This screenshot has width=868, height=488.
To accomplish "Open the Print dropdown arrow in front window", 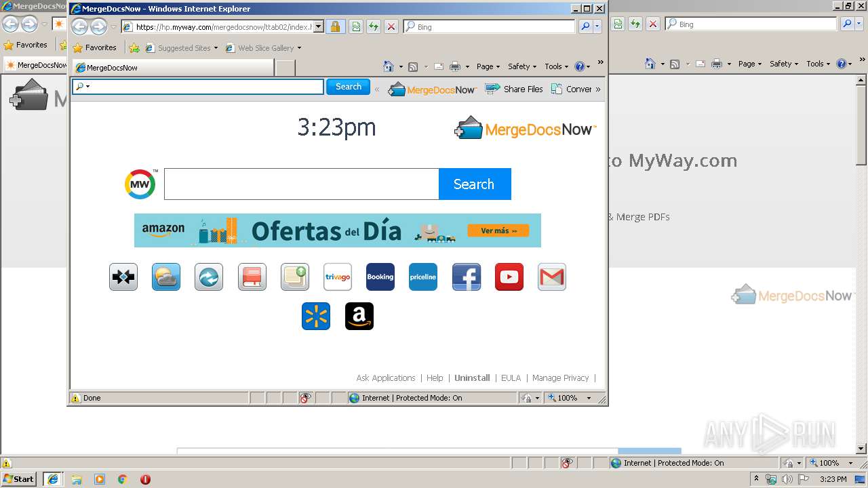I will [x=467, y=66].
